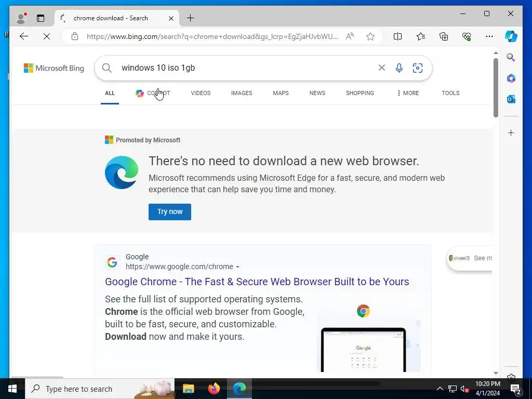The image size is (532, 399).
Task: Switch to the IMAGES tab
Action: [242, 93]
